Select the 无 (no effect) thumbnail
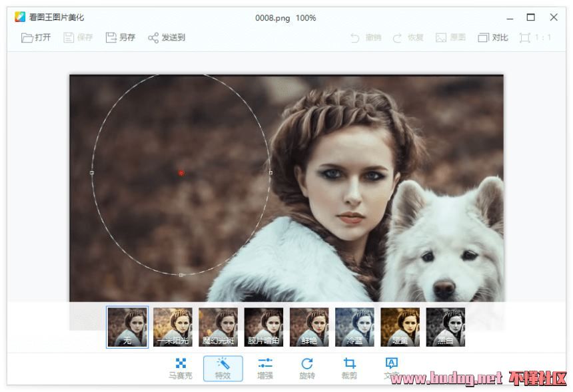This screenshot has width=573, height=392. pos(127,327)
